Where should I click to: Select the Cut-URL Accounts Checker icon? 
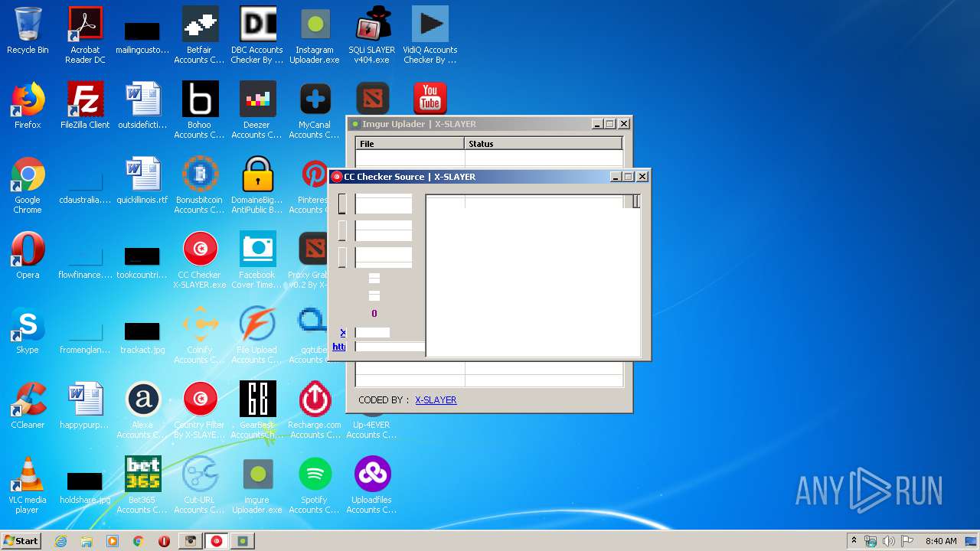click(x=200, y=485)
